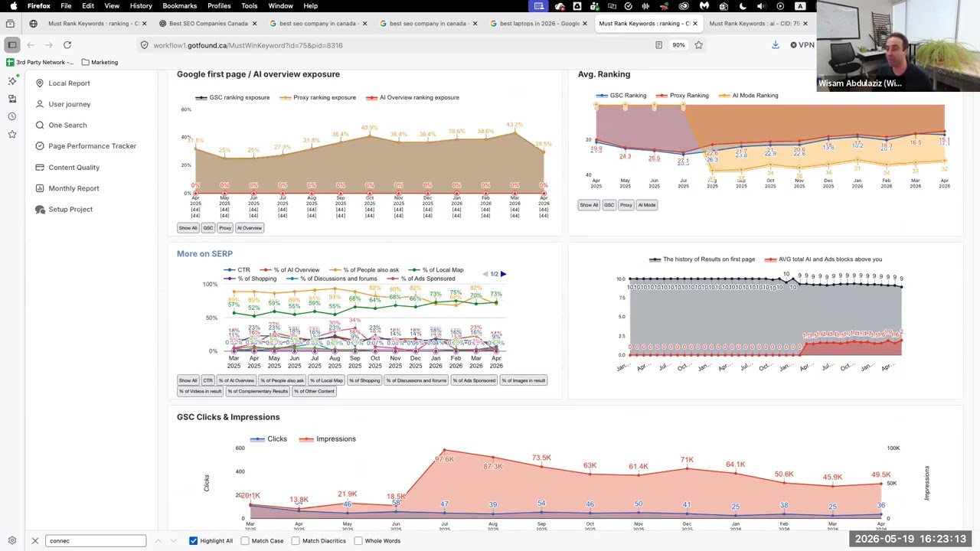Image resolution: width=980 pixels, height=551 pixels.
Task: Click the VPN button in toolbar
Action: (x=802, y=45)
